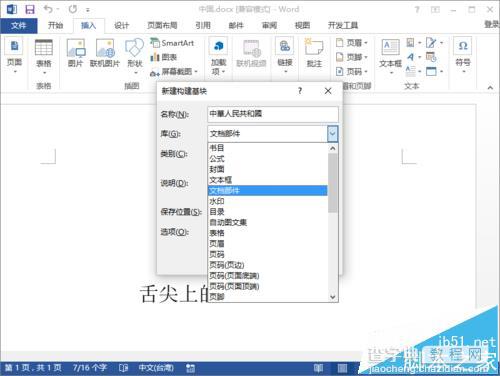
Task: Open the 文件 File tab
Action: click(x=19, y=26)
